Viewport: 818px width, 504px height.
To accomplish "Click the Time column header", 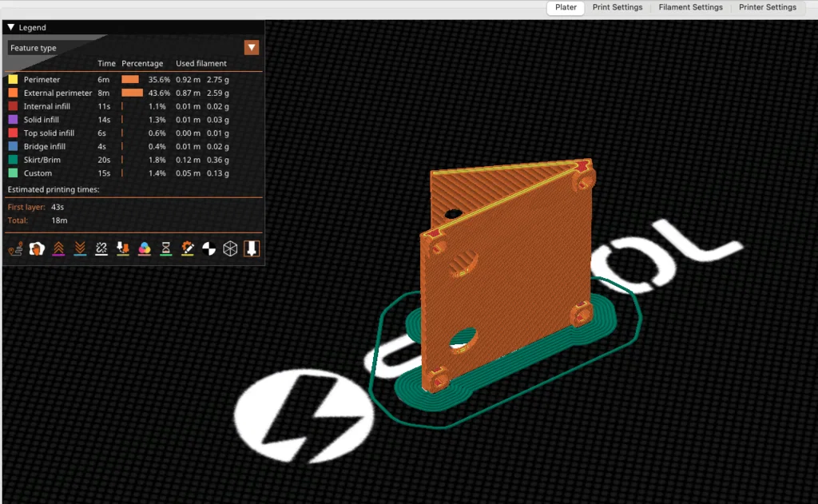I will coord(106,63).
